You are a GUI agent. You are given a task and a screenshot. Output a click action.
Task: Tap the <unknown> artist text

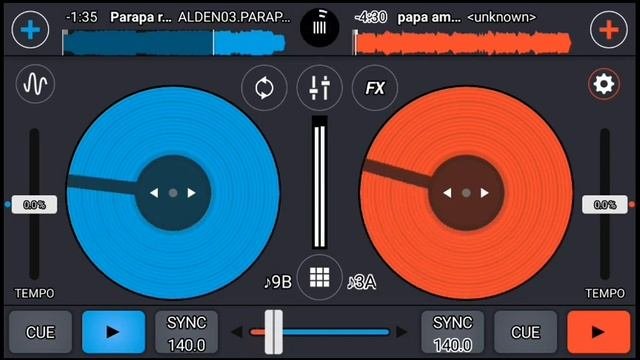click(x=502, y=17)
